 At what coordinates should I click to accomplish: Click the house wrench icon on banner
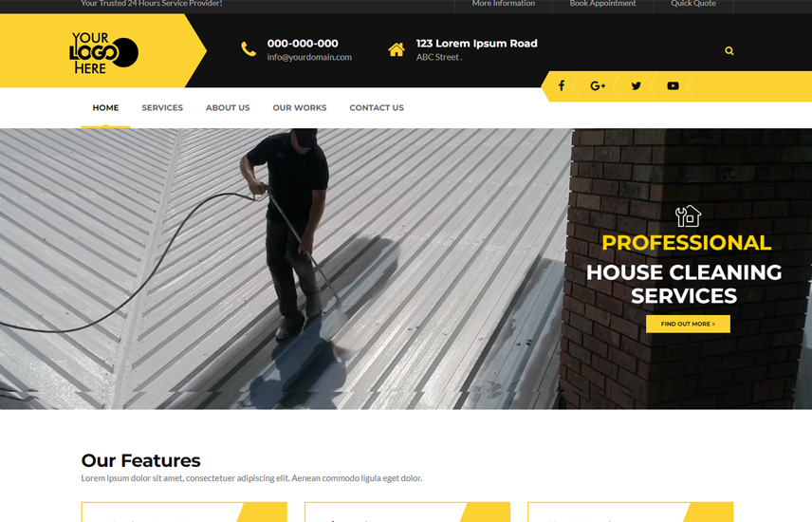tap(688, 216)
